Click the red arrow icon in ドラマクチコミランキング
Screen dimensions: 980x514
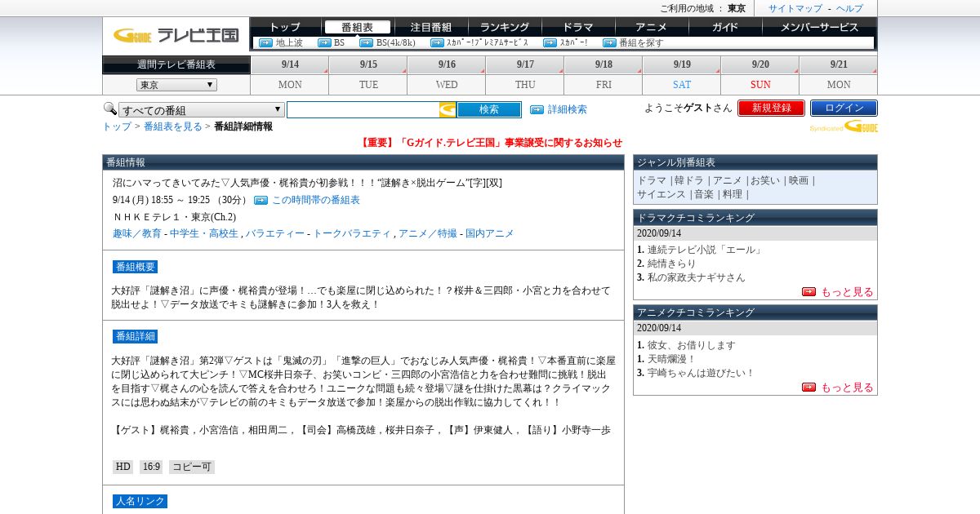click(x=808, y=291)
